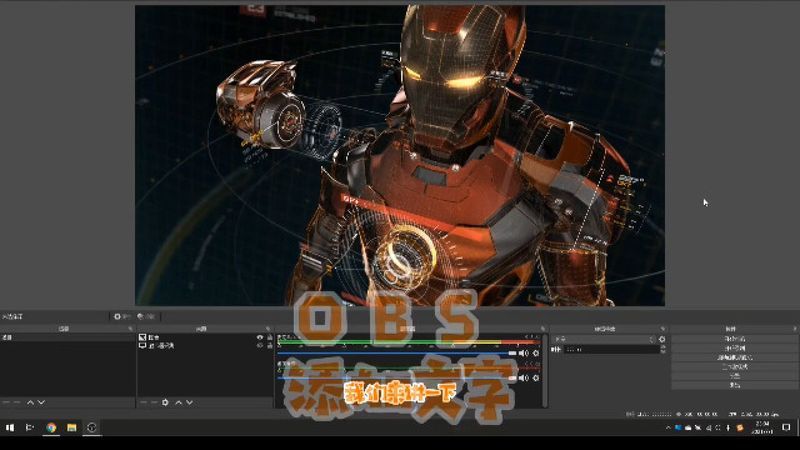Move the selected source down
Image resolution: width=800 pixels, height=450 pixels.
189,403
